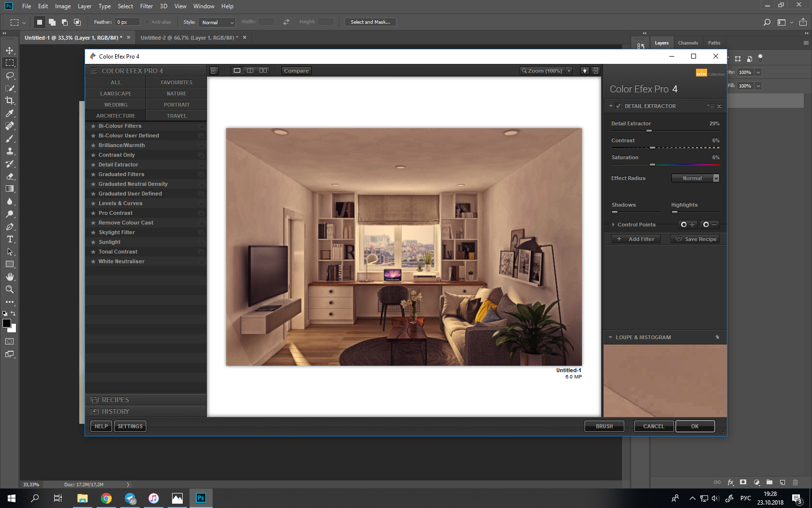Add a control point with plus icon
The width and height of the screenshot is (812, 508).
tap(688, 224)
